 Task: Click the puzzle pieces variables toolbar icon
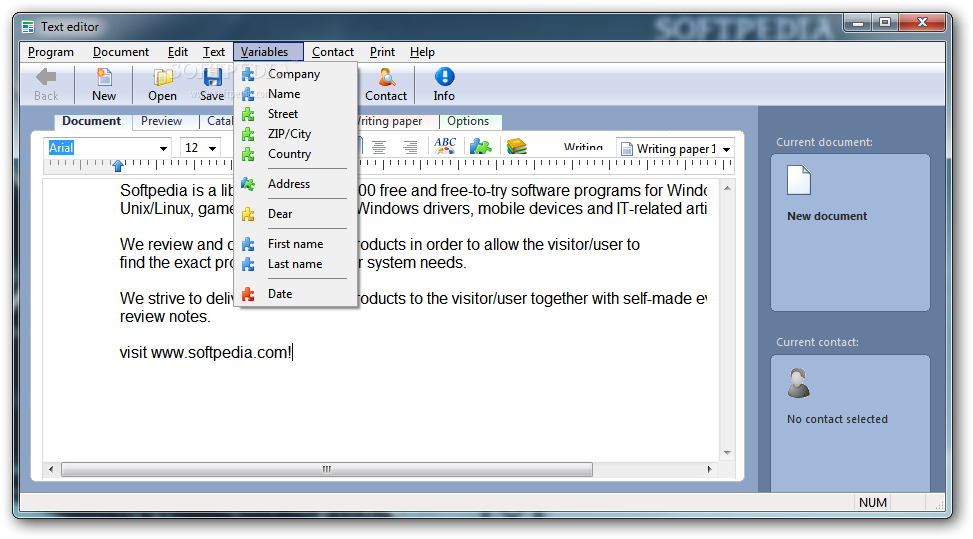point(480,146)
